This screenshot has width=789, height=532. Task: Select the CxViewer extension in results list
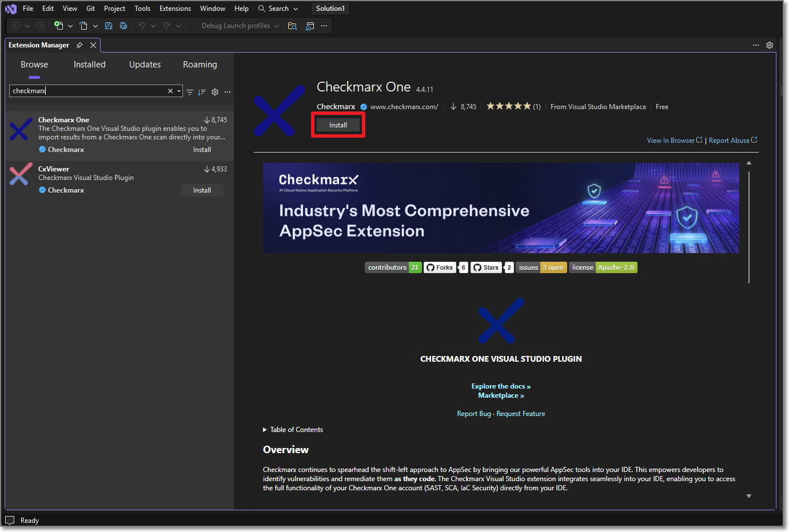(x=103, y=174)
